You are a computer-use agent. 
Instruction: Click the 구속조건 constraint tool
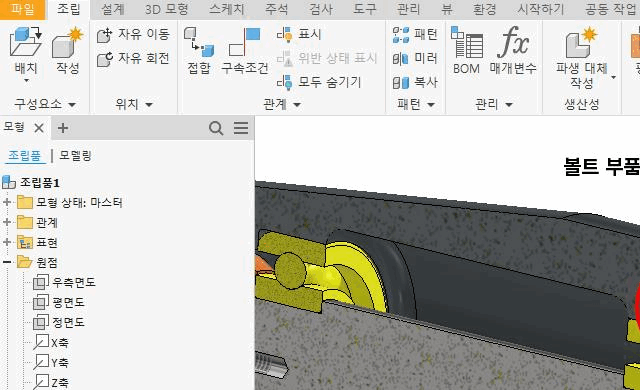(x=245, y=51)
